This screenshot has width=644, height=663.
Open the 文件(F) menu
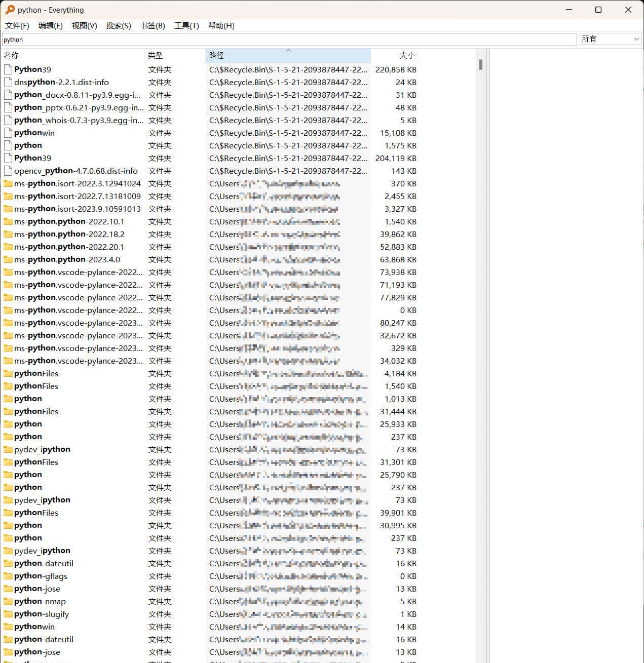[17, 25]
